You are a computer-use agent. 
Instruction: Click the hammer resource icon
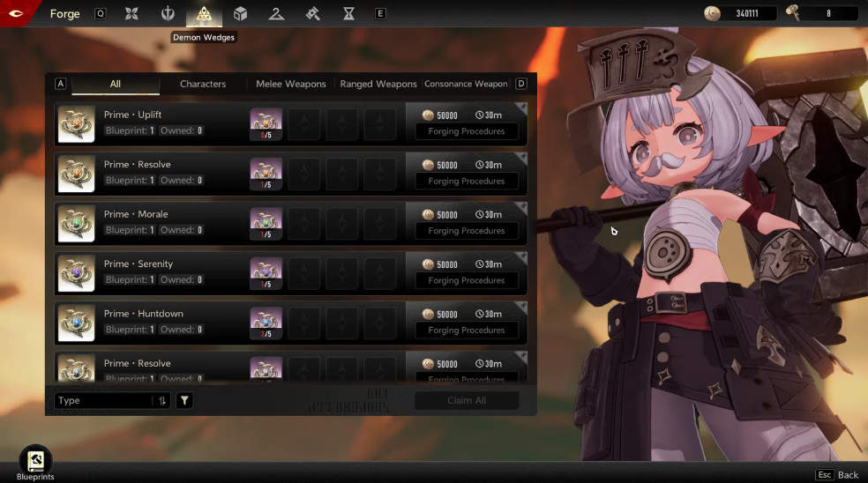792,12
